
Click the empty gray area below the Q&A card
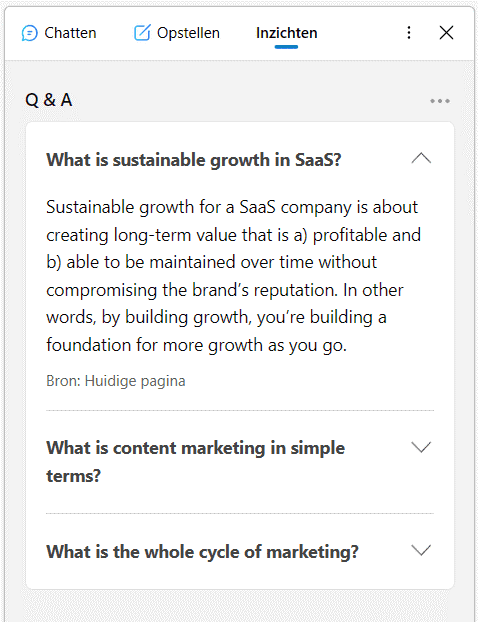tap(240, 605)
